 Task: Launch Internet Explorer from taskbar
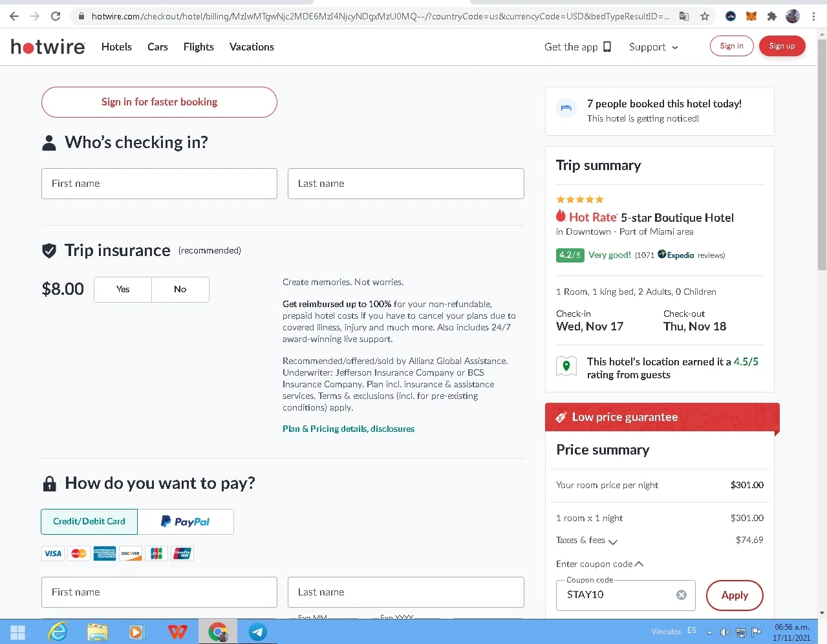pyautogui.click(x=58, y=632)
